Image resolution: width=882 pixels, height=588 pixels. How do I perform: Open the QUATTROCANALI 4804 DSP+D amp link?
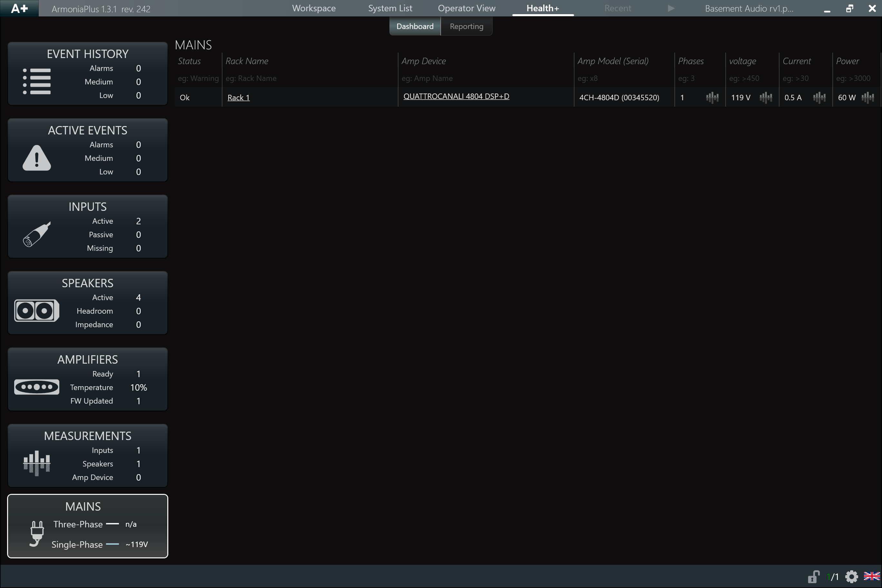click(x=456, y=96)
